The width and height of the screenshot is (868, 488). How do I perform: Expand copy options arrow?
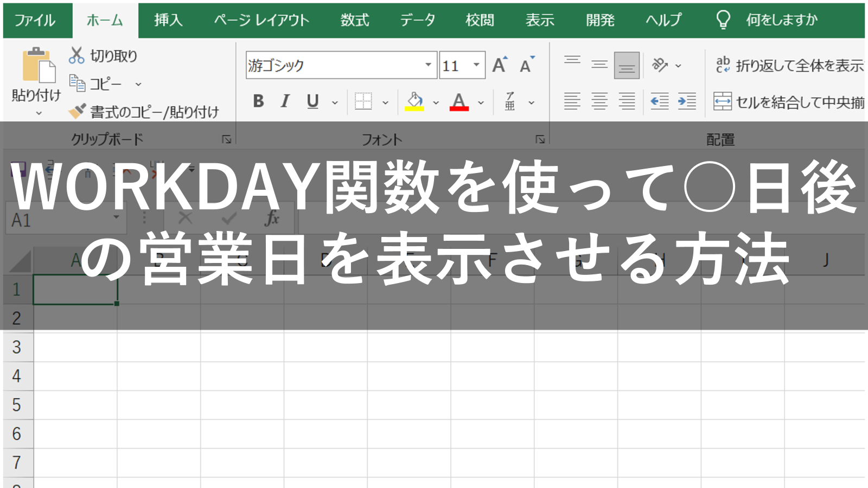pos(138,84)
